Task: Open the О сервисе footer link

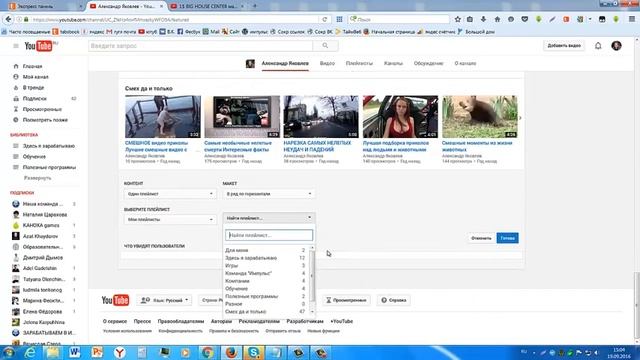Action: 115,321
